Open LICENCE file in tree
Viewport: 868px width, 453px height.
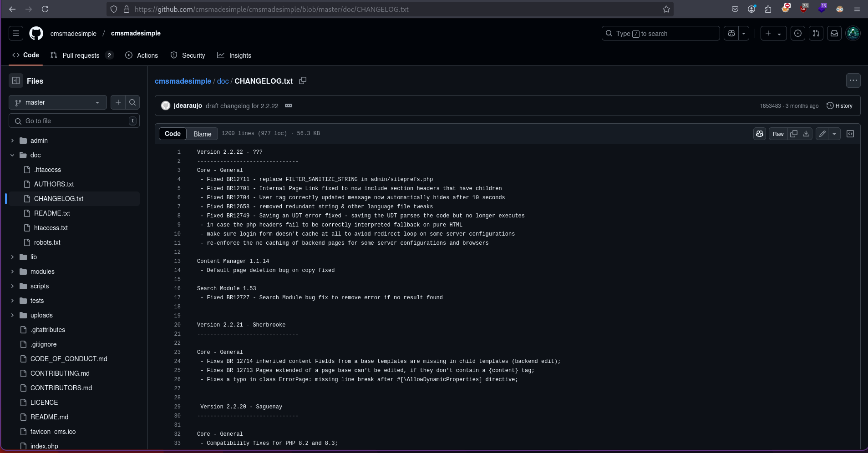point(44,403)
